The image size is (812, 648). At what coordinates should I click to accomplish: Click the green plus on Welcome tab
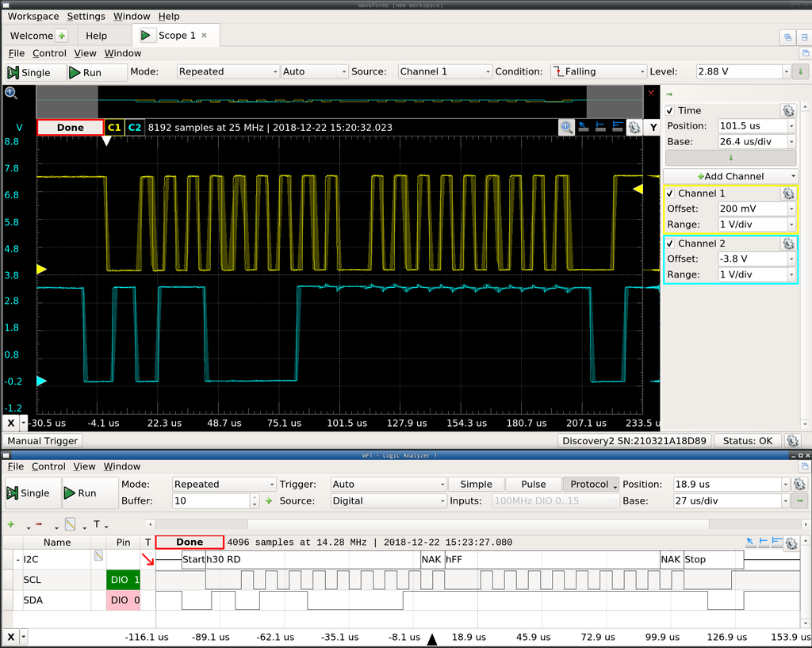click(62, 36)
